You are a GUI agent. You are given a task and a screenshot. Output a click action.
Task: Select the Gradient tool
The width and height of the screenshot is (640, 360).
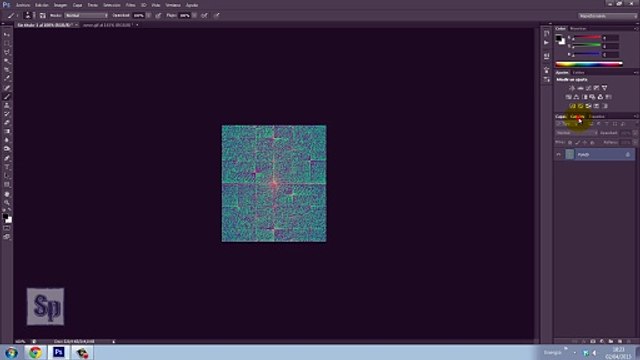coord(7,131)
